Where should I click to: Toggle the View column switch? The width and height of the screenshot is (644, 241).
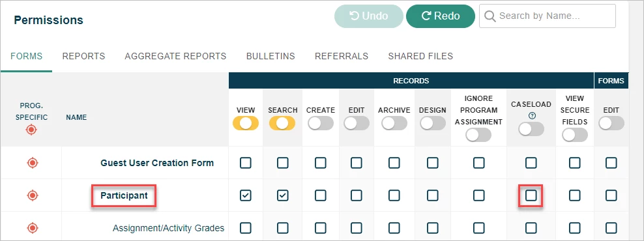click(x=246, y=122)
